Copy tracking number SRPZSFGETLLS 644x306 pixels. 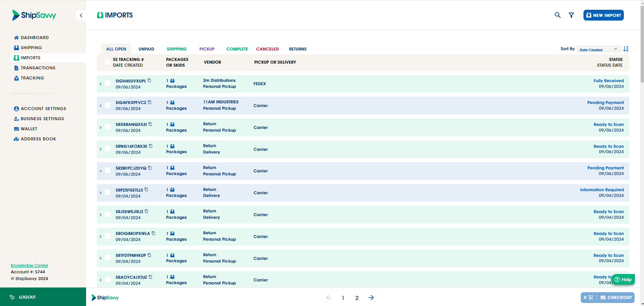146,190
